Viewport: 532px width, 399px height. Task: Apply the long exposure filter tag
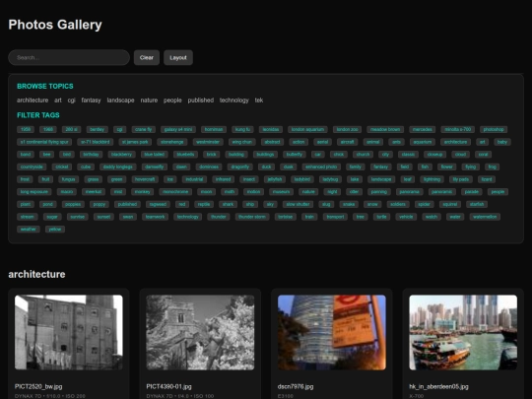click(34, 192)
